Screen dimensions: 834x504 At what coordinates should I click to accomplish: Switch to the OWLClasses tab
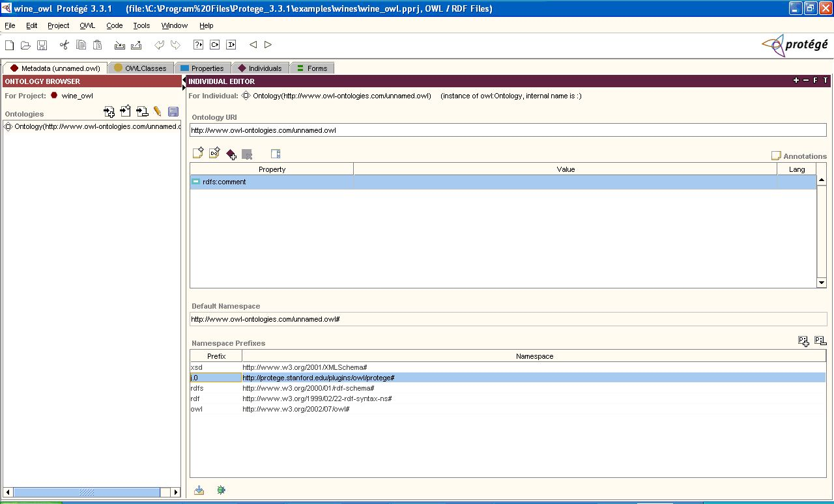[140, 68]
